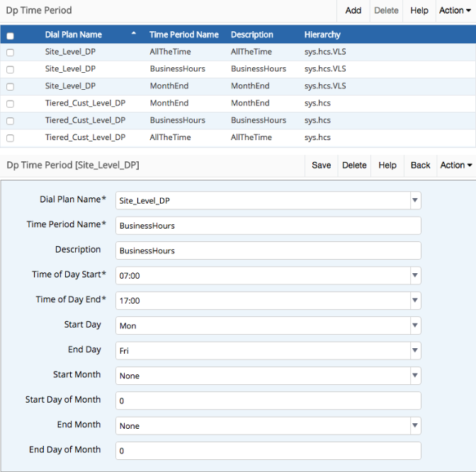Expand the Start Month dropdown
This screenshot has width=476, height=472.
[414, 376]
